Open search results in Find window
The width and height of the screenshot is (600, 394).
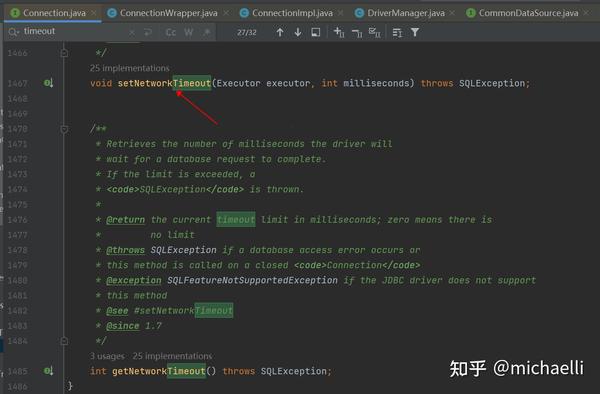coord(316,33)
